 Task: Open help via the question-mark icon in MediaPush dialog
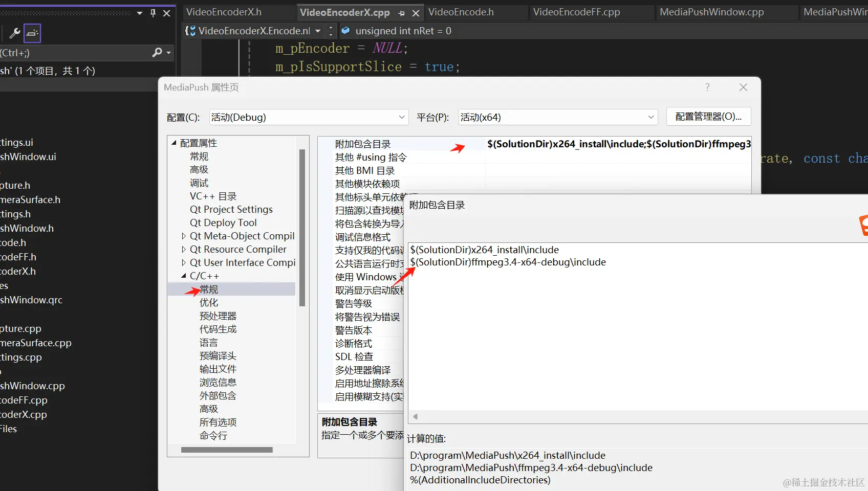(707, 87)
